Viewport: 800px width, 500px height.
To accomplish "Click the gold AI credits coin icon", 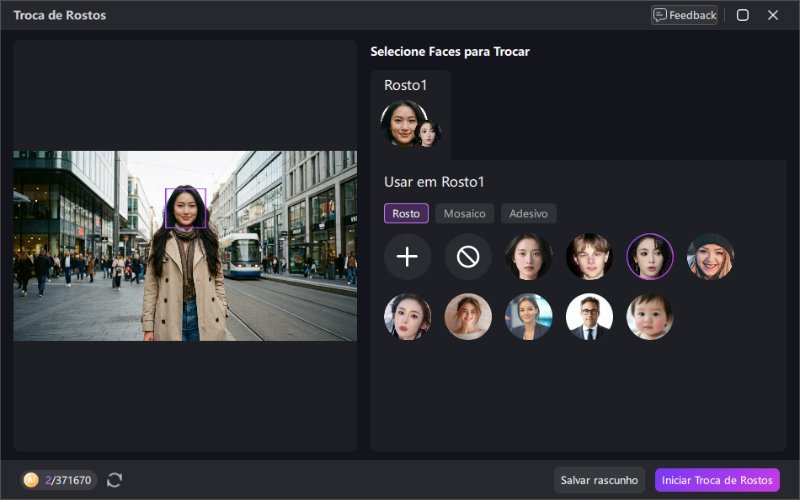I will tap(31, 480).
